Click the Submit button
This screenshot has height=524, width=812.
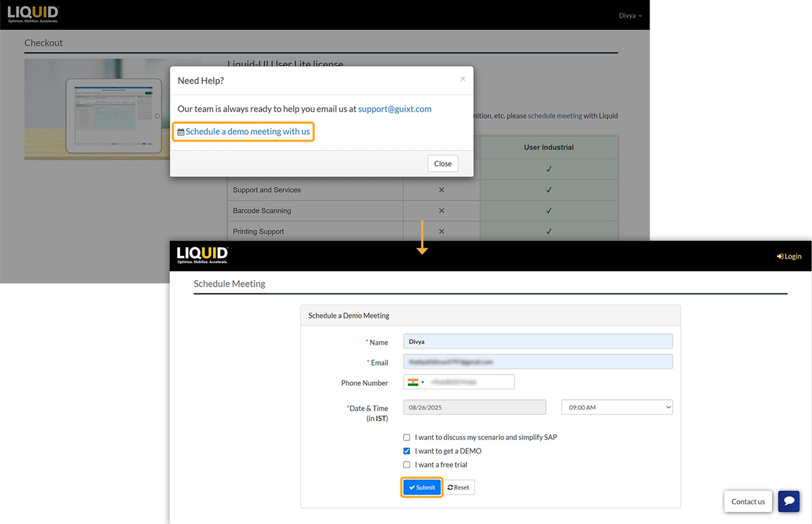tap(422, 487)
